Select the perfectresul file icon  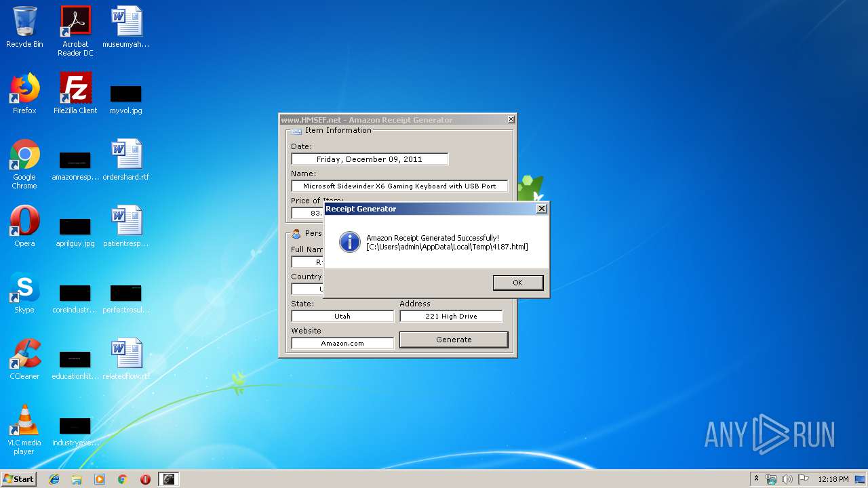pyautogui.click(x=126, y=299)
